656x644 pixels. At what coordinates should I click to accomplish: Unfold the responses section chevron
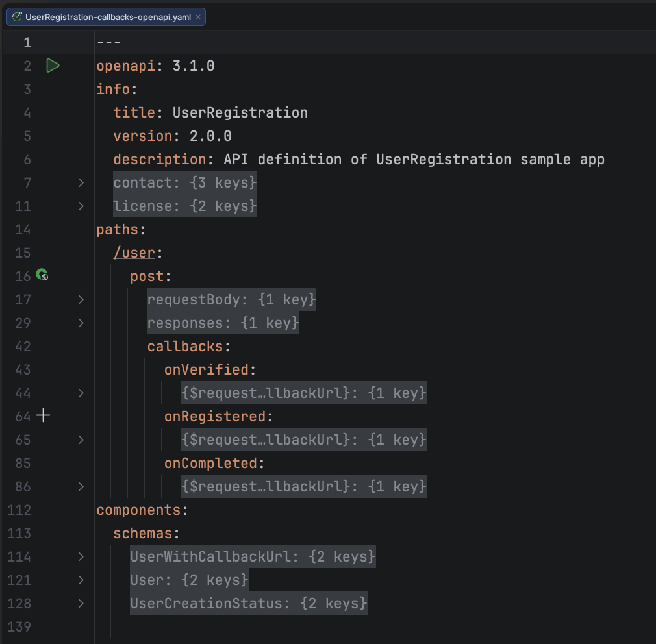point(81,323)
